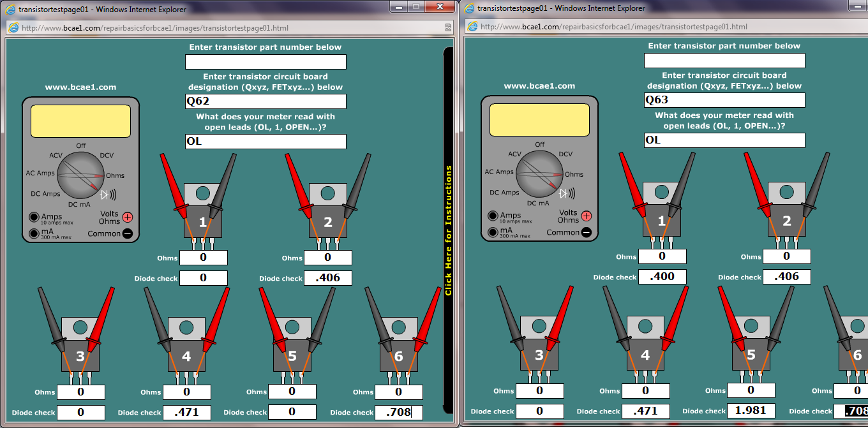The width and height of the screenshot is (868, 428).
Task: Click Diode check 1.981 field in right window
Action: tap(751, 411)
